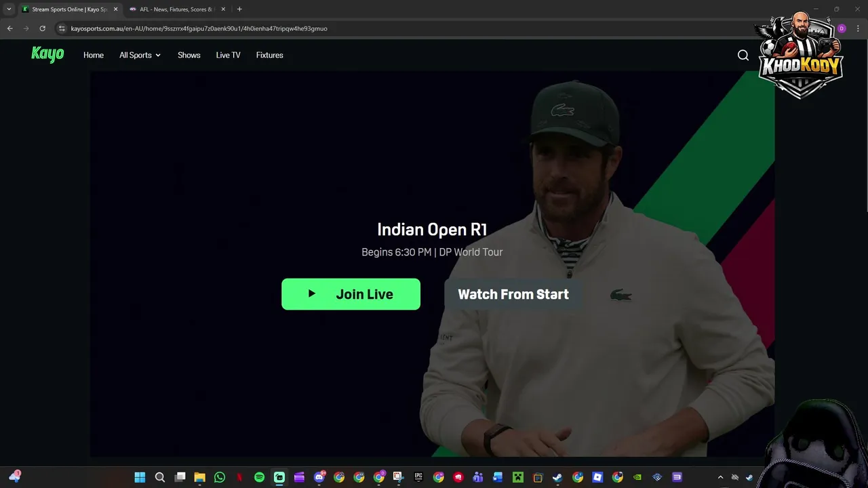Join Live for Indian Open R1
Image resolution: width=868 pixels, height=488 pixels.
point(351,294)
